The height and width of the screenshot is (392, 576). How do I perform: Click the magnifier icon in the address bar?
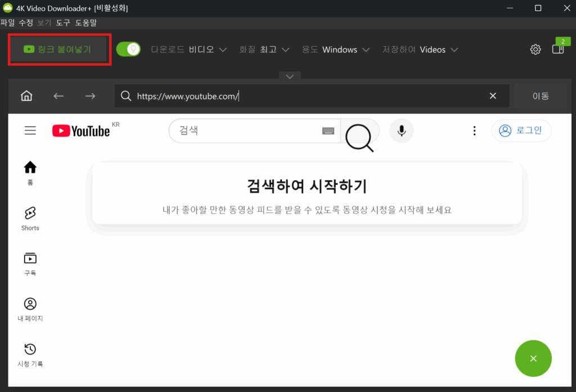tap(126, 96)
